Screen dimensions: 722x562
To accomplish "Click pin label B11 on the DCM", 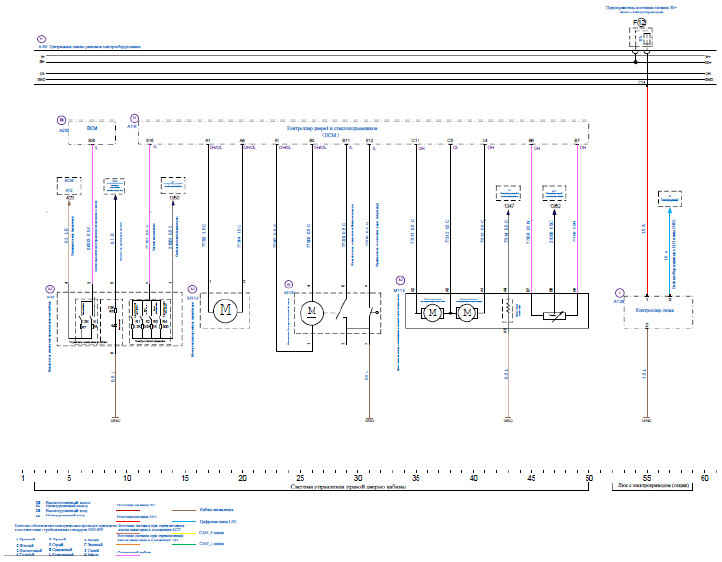I will (346, 140).
